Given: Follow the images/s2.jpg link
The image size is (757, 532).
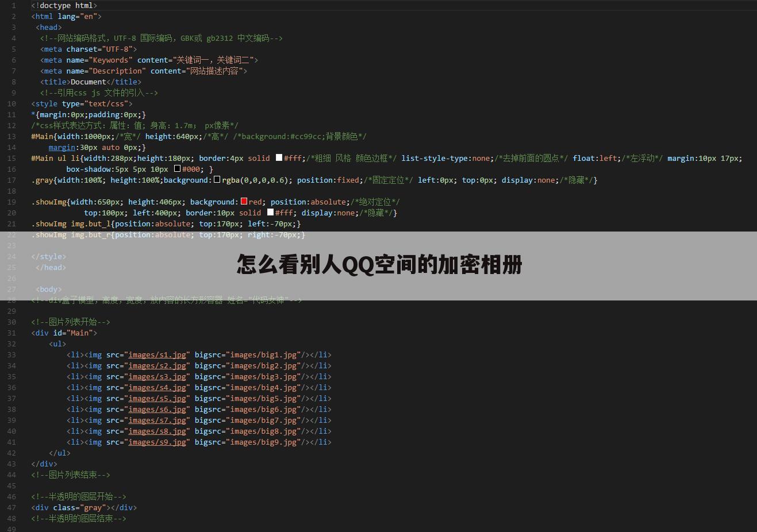Looking at the screenshot, I should coord(157,365).
